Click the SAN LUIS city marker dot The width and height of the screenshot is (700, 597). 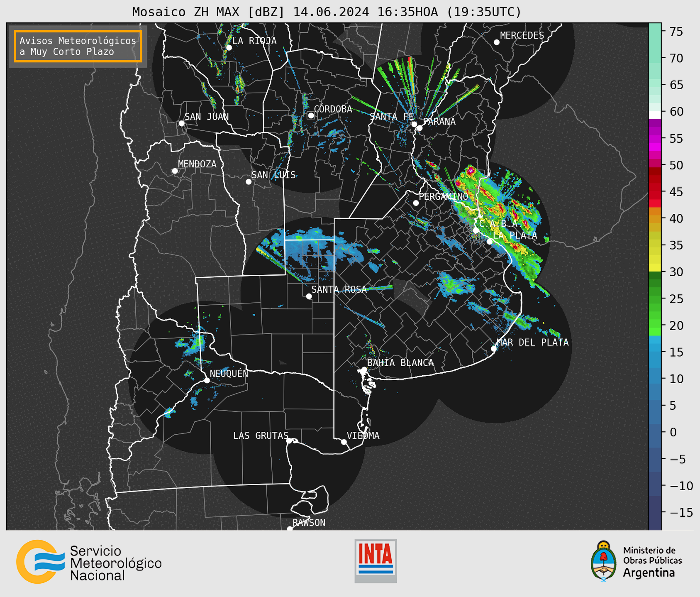pos(249,182)
